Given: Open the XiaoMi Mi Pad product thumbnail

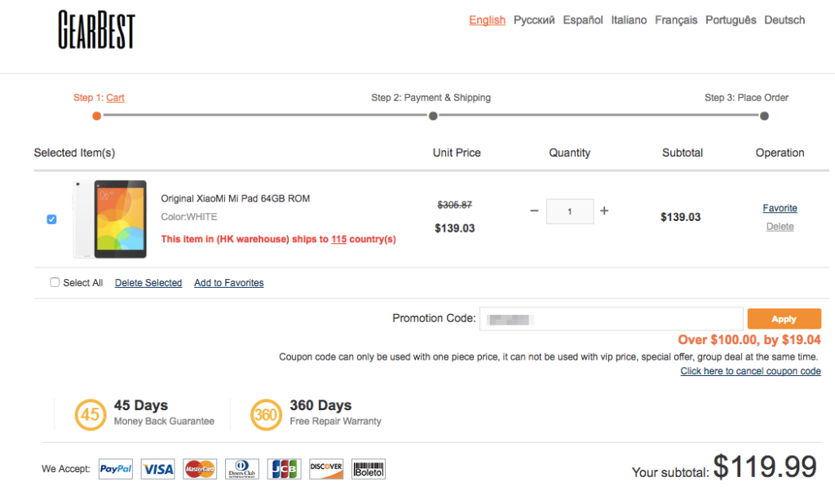Looking at the screenshot, I should (x=111, y=219).
